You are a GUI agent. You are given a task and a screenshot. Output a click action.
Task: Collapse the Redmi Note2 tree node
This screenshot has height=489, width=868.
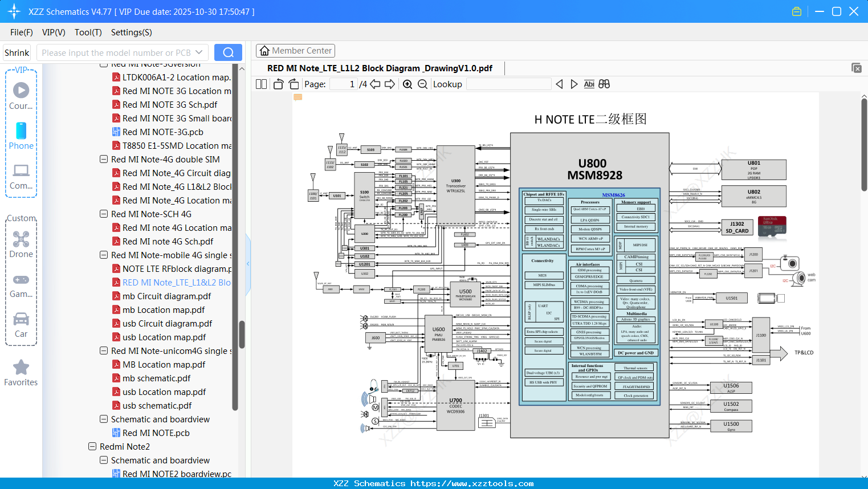92,447
